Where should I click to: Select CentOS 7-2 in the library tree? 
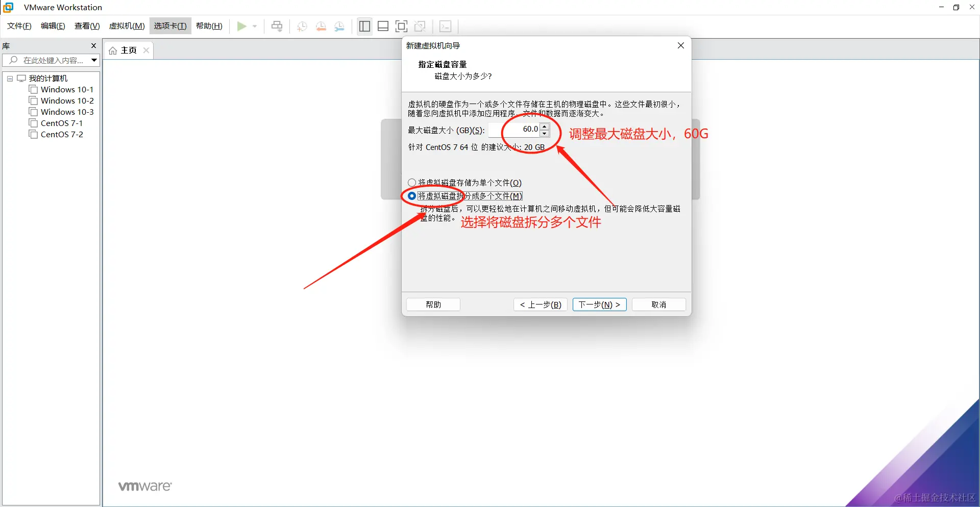pyautogui.click(x=56, y=134)
